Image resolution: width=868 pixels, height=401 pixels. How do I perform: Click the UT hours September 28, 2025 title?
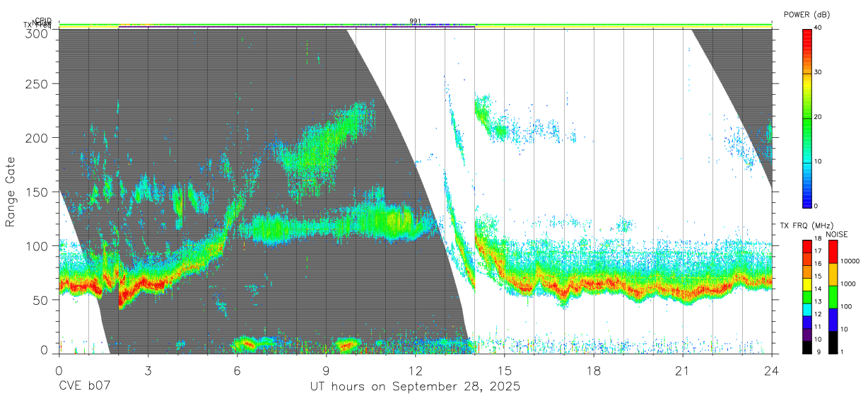pos(415,386)
